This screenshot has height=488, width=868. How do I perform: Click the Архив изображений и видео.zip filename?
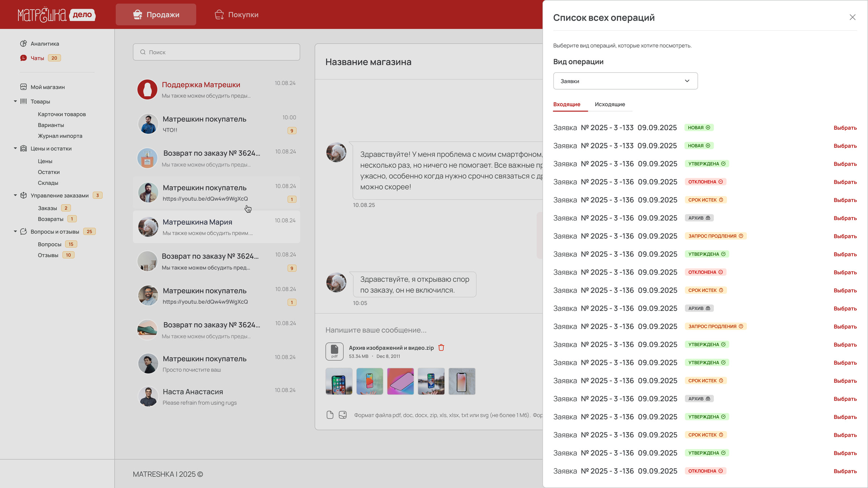(x=391, y=348)
